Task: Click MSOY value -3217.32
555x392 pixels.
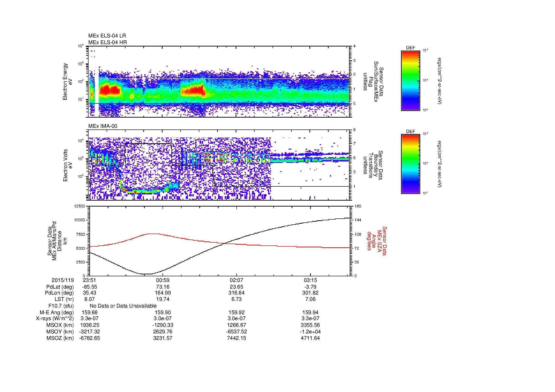Action: coord(89,332)
